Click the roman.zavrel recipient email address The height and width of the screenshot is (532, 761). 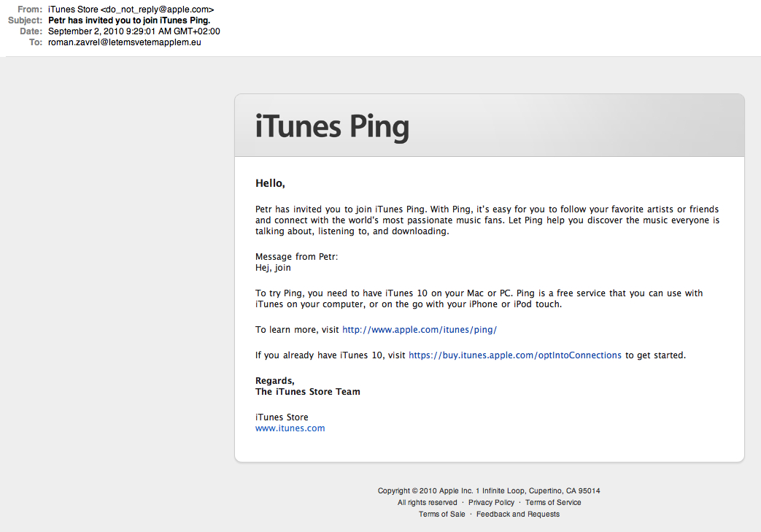124,42
